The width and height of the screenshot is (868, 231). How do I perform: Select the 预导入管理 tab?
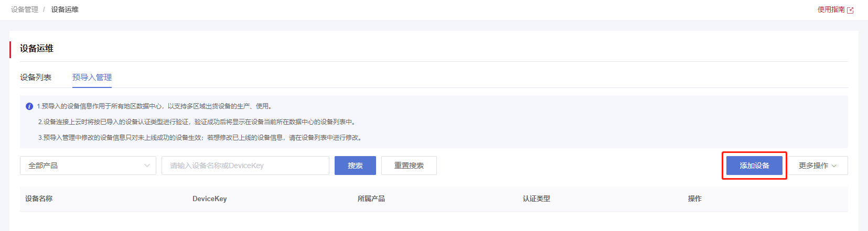click(92, 77)
